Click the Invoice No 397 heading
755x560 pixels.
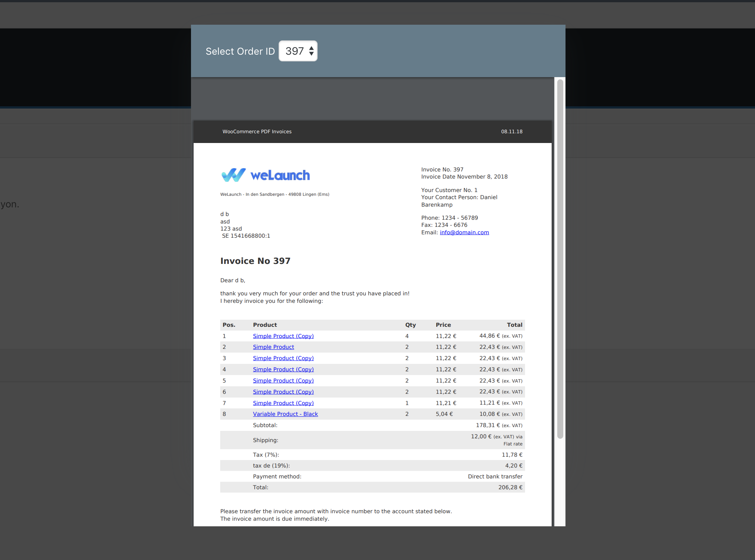coord(255,261)
